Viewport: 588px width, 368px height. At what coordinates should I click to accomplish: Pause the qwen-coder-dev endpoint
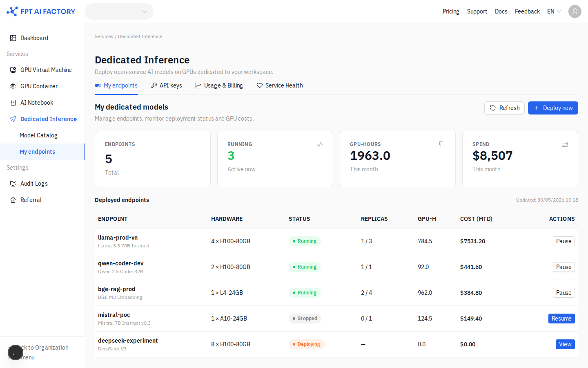pyautogui.click(x=563, y=267)
